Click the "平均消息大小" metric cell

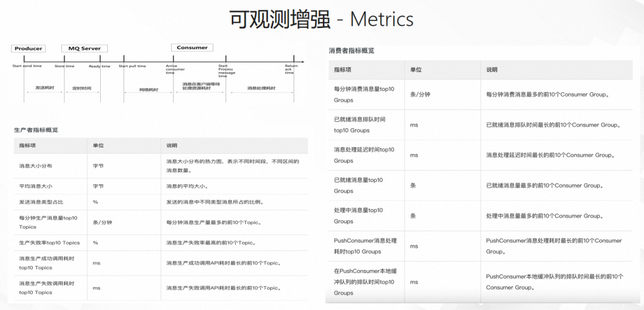coord(35,186)
